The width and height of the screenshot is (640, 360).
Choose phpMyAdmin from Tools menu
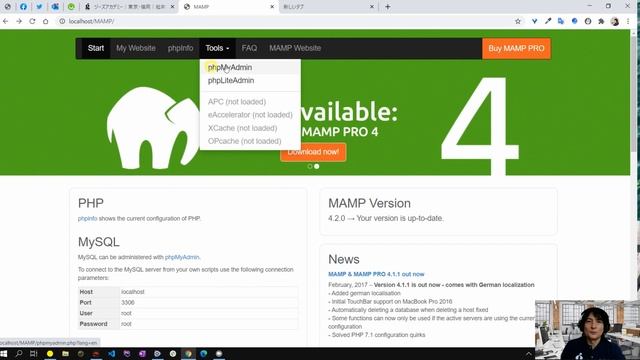(x=230, y=67)
